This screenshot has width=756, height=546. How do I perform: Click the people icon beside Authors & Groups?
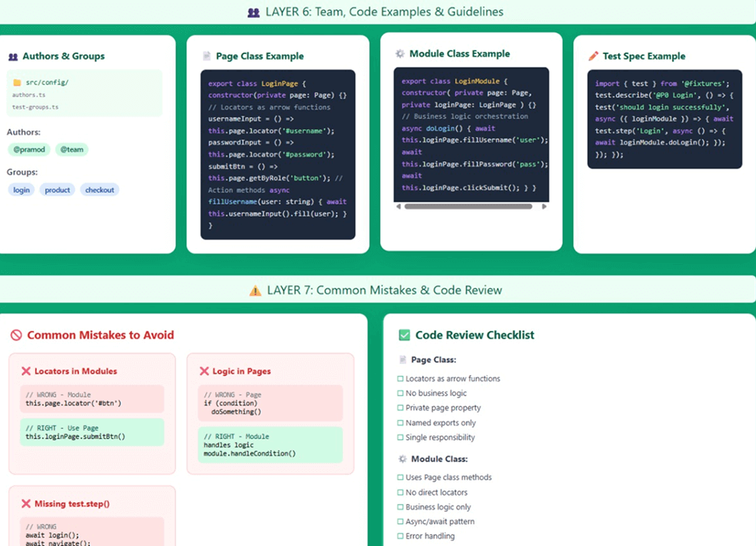tap(13, 56)
